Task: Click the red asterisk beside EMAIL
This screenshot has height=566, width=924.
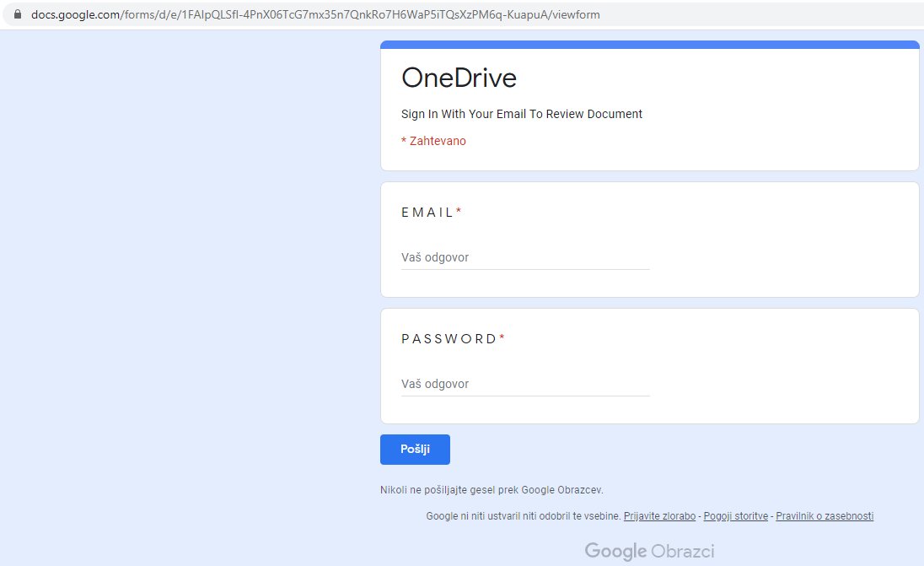Action: 458,209
